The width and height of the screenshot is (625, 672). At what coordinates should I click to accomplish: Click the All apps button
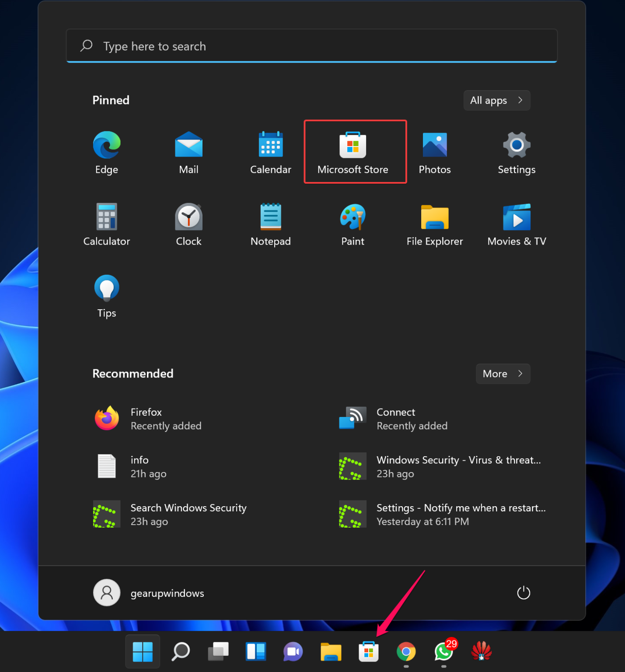pyautogui.click(x=497, y=101)
